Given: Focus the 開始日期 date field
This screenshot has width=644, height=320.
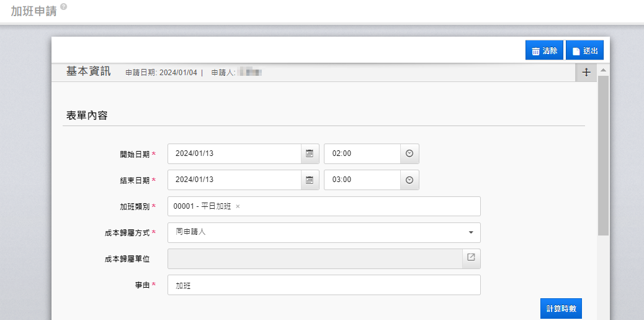Looking at the screenshot, I should click(x=235, y=153).
